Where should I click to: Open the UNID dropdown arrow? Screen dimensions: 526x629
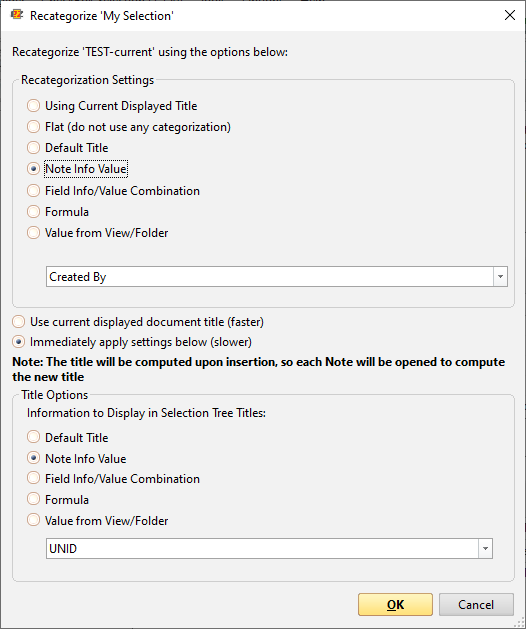pos(485,548)
